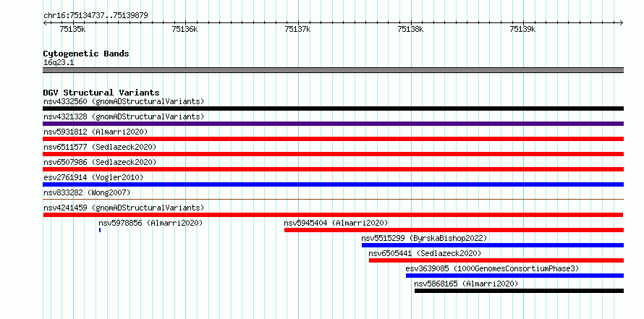644x319 pixels.
Task: Open the nsv5978856 (Almarri2020) label
Action: click(x=151, y=223)
